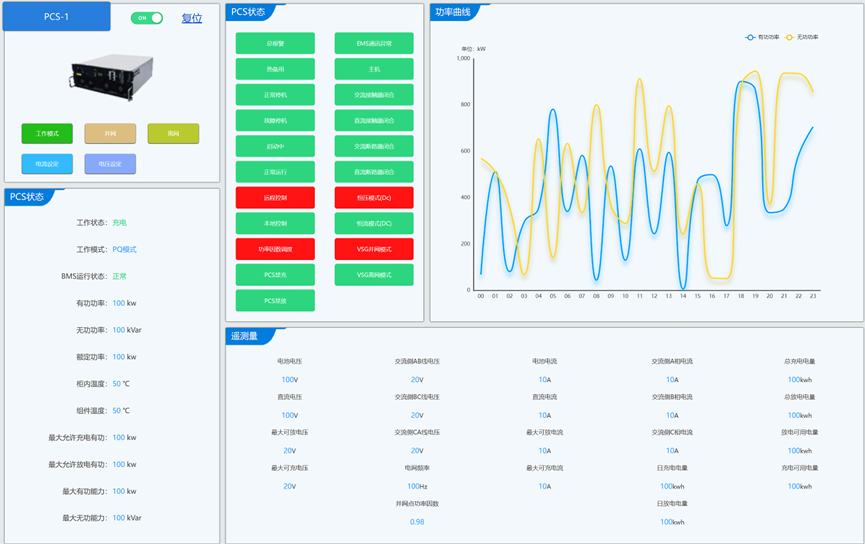
Task: Click the 无功功率 value 100 kVar
Action: coord(127,330)
